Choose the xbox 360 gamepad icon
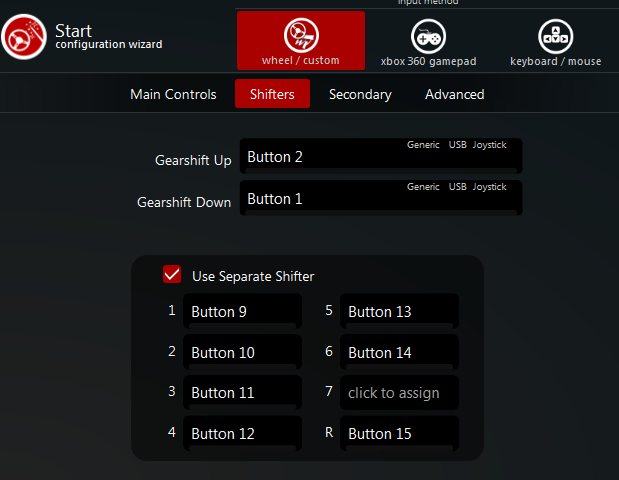This screenshot has height=480, width=619. tap(428, 36)
